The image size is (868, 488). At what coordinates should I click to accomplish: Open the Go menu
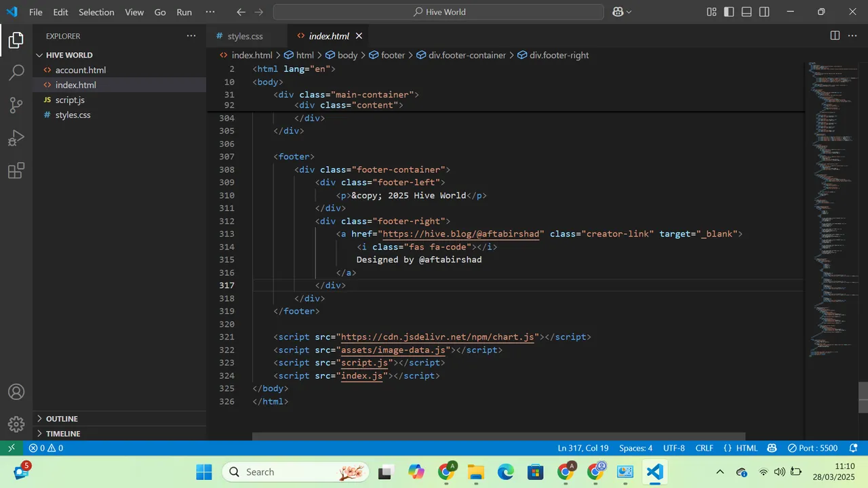tap(160, 12)
